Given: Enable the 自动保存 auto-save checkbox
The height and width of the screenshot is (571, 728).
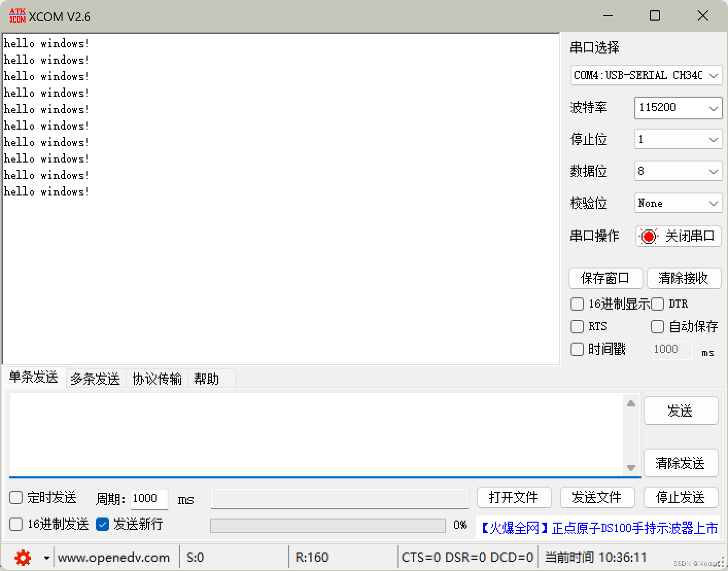Looking at the screenshot, I should (x=657, y=327).
